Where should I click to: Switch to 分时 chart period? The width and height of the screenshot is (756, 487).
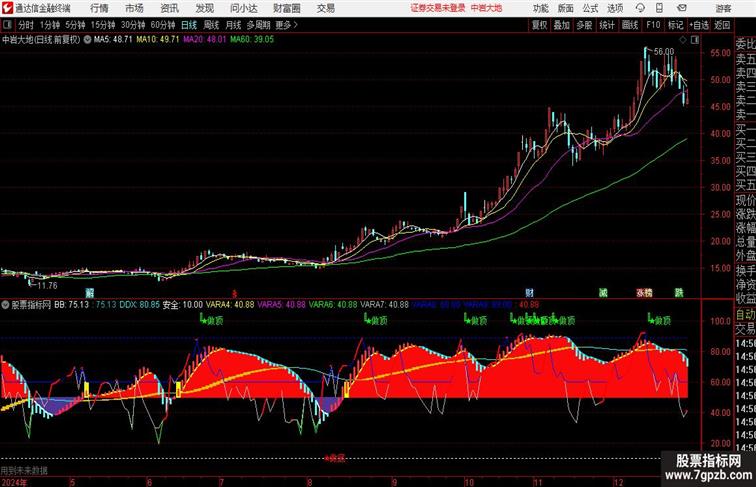tap(26, 25)
